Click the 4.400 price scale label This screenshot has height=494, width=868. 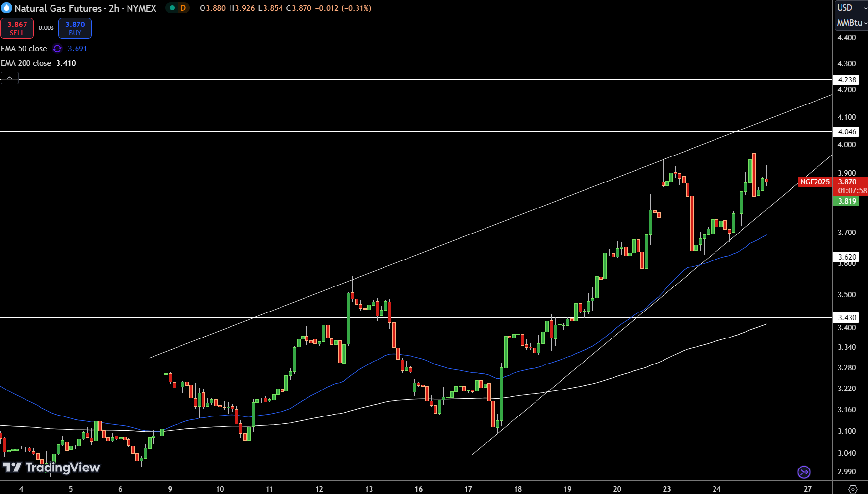tap(847, 38)
